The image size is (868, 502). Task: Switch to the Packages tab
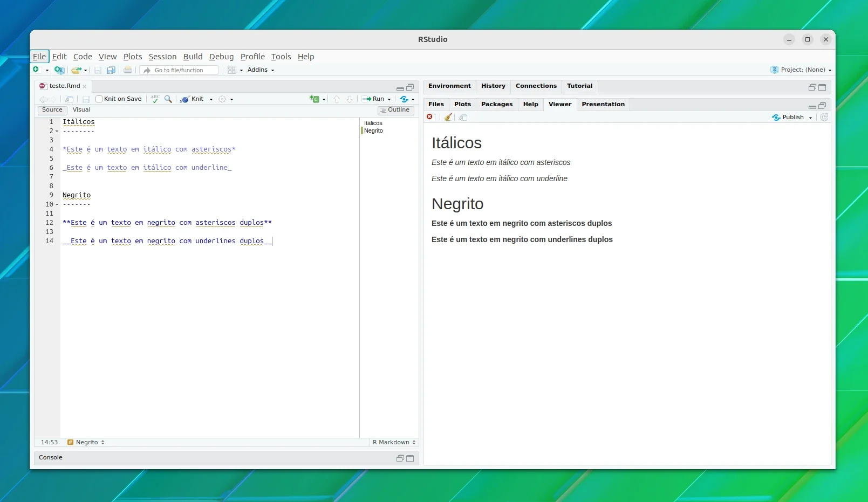(497, 105)
